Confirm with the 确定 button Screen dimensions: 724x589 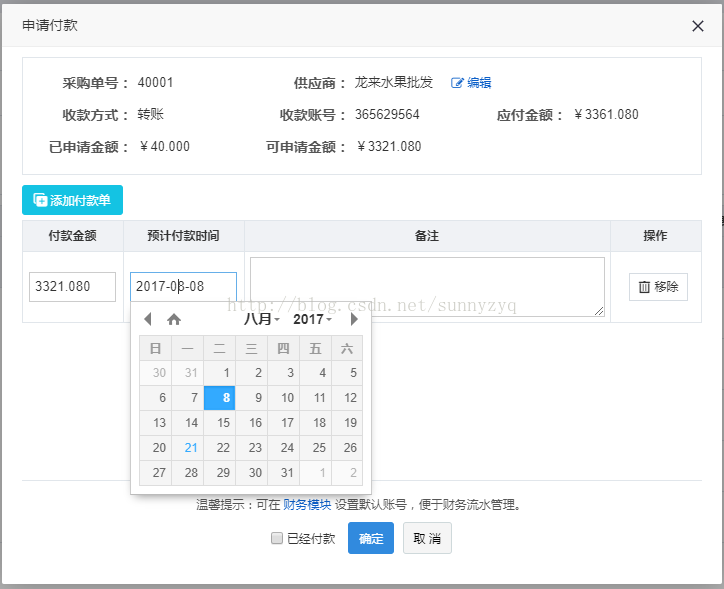click(371, 538)
